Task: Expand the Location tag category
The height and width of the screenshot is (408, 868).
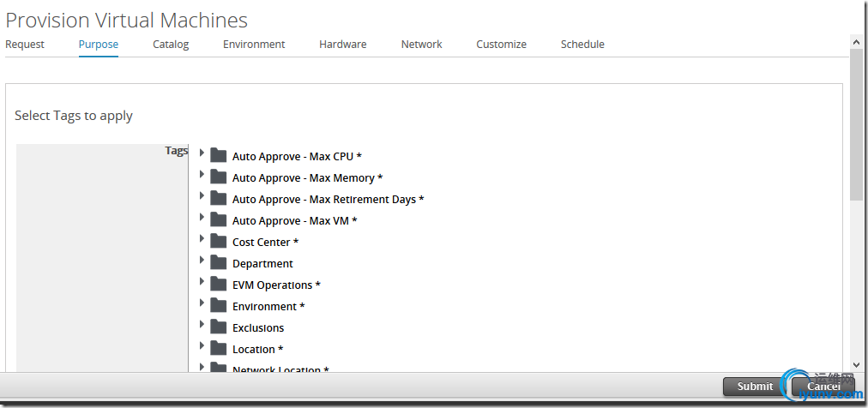Action: point(202,345)
